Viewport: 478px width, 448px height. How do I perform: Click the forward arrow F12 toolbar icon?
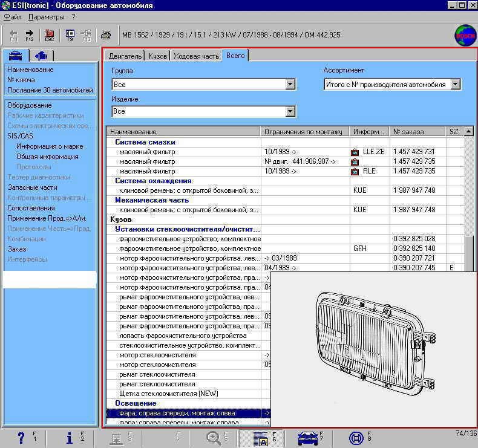[30, 34]
